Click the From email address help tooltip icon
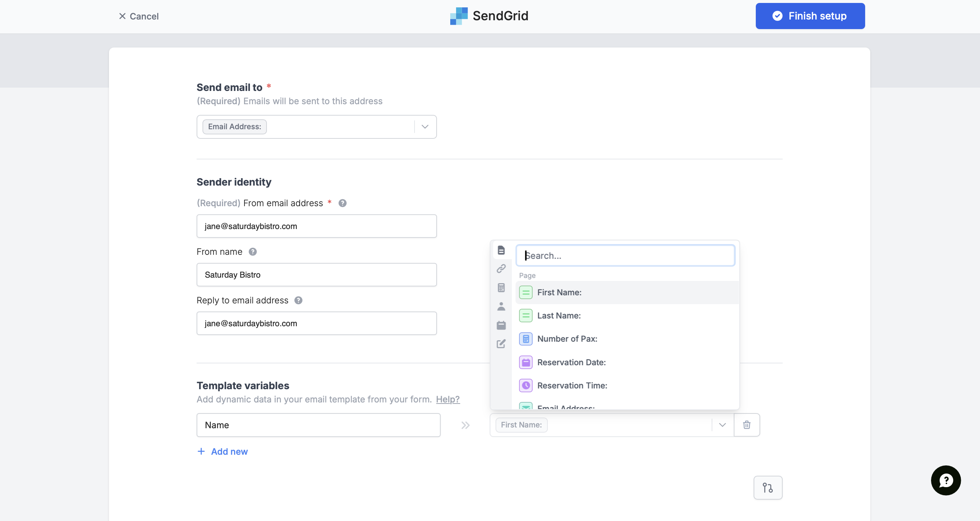980x521 pixels. (342, 203)
